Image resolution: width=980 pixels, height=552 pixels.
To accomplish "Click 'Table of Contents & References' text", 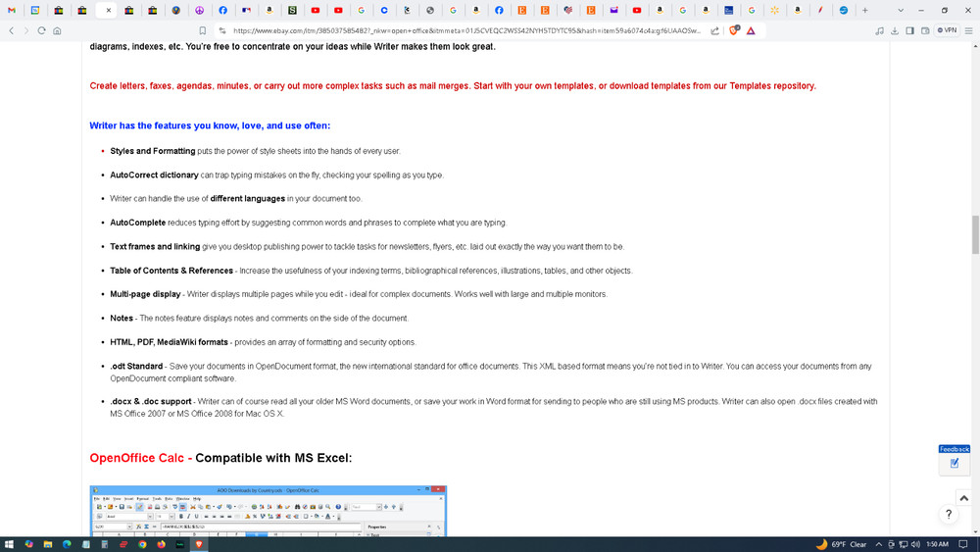I will pos(171,271).
